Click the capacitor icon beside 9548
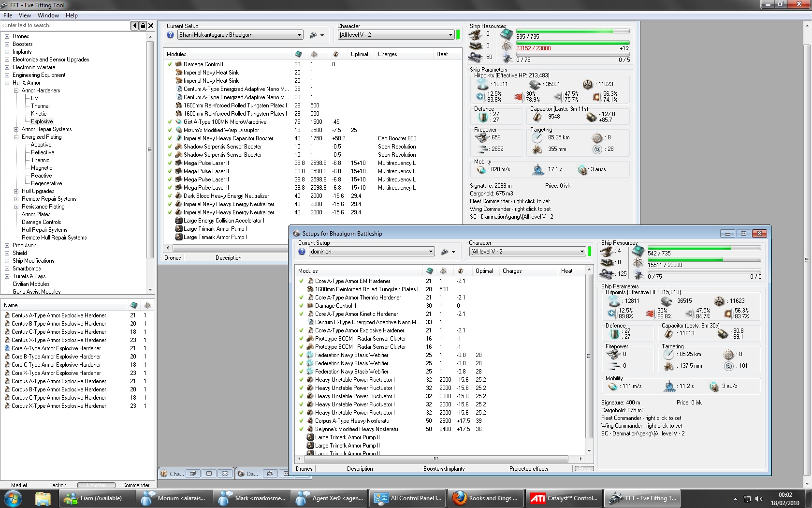 coord(537,117)
